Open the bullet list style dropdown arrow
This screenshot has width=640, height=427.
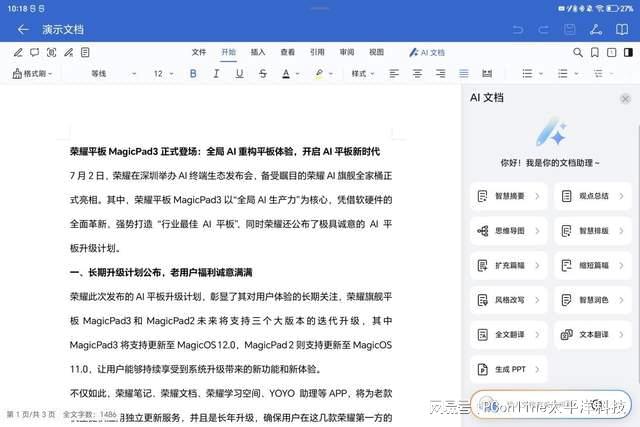541,74
